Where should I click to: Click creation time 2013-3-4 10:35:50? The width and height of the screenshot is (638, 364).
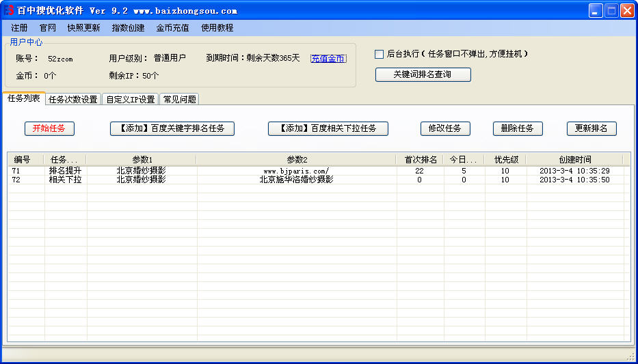pyautogui.click(x=574, y=180)
